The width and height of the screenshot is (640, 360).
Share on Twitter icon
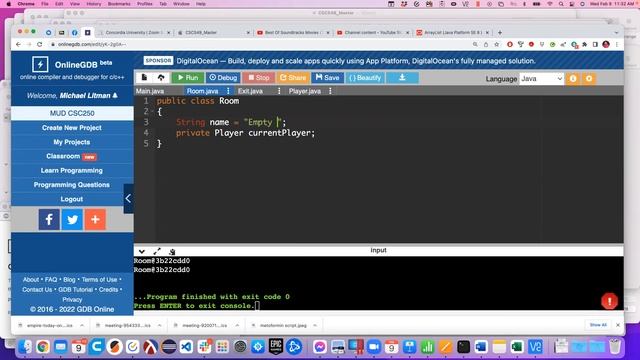(x=72, y=220)
